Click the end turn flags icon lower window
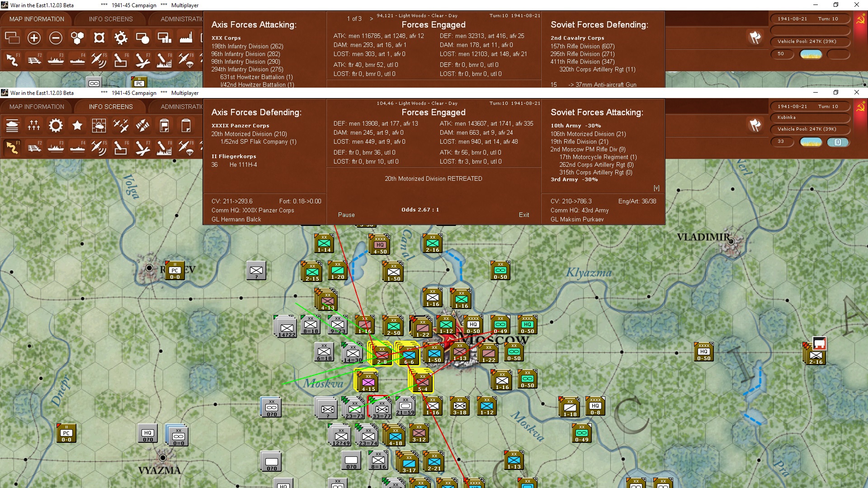Screen dimensions: 868x488 point(755,125)
